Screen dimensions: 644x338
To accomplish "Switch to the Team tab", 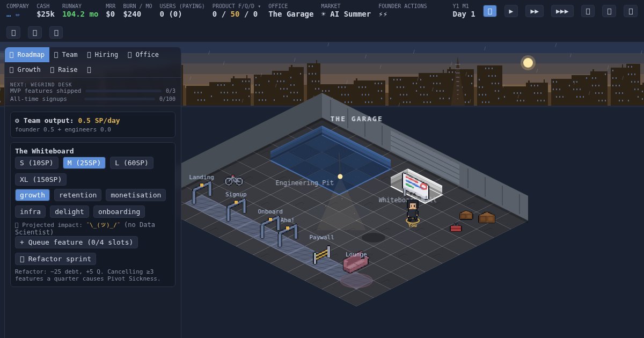I will coord(65,55).
